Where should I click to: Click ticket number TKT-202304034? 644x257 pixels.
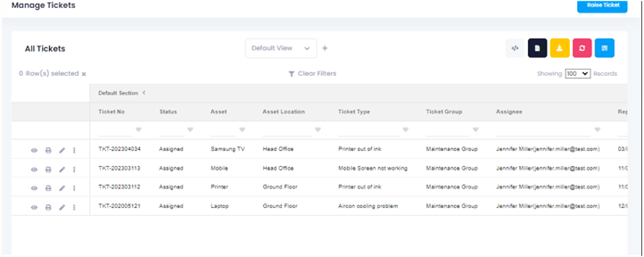119,149
